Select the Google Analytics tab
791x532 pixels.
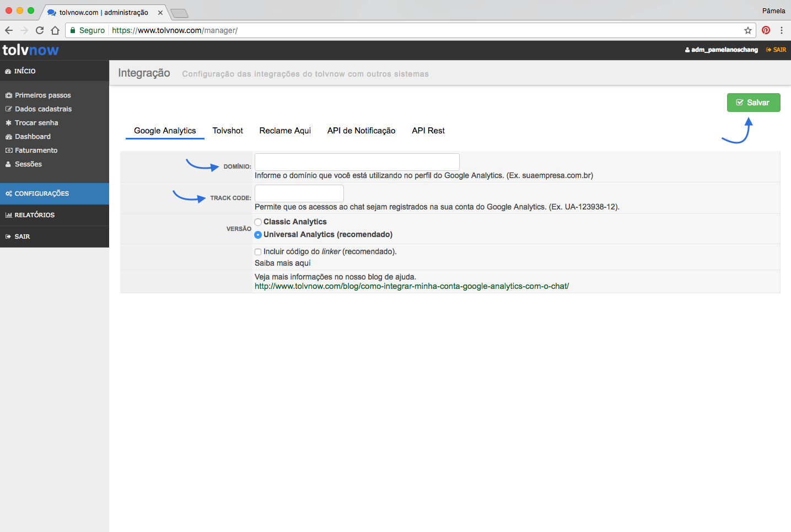[165, 131]
